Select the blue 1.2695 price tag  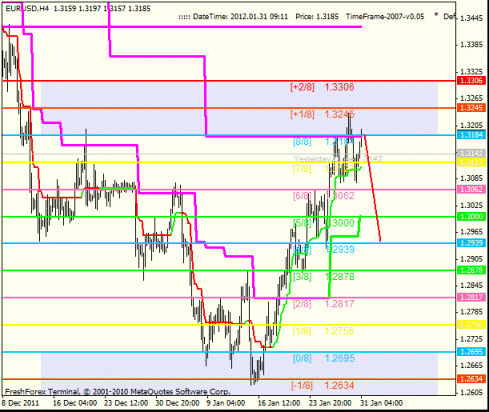click(471, 352)
